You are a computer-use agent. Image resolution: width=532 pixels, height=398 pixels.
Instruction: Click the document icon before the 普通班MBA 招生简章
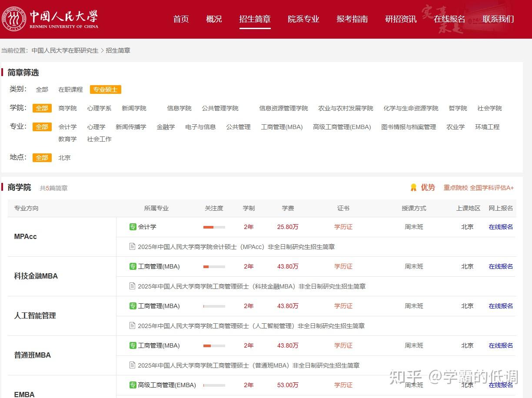pos(133,365)
